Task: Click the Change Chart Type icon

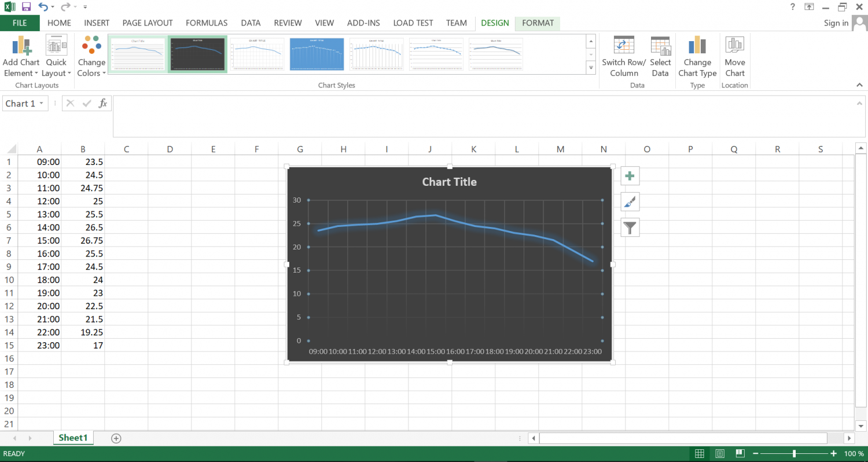Action: (x=697, y=56)
